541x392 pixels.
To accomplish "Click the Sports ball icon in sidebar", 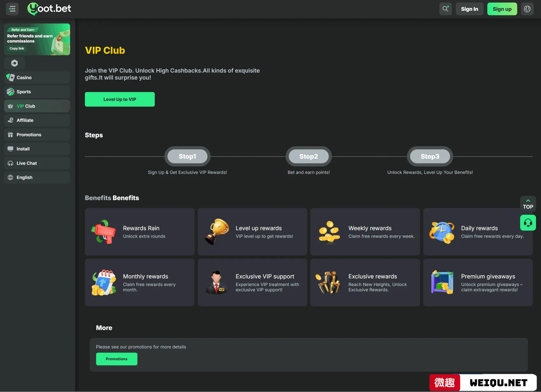I will 11,92.
